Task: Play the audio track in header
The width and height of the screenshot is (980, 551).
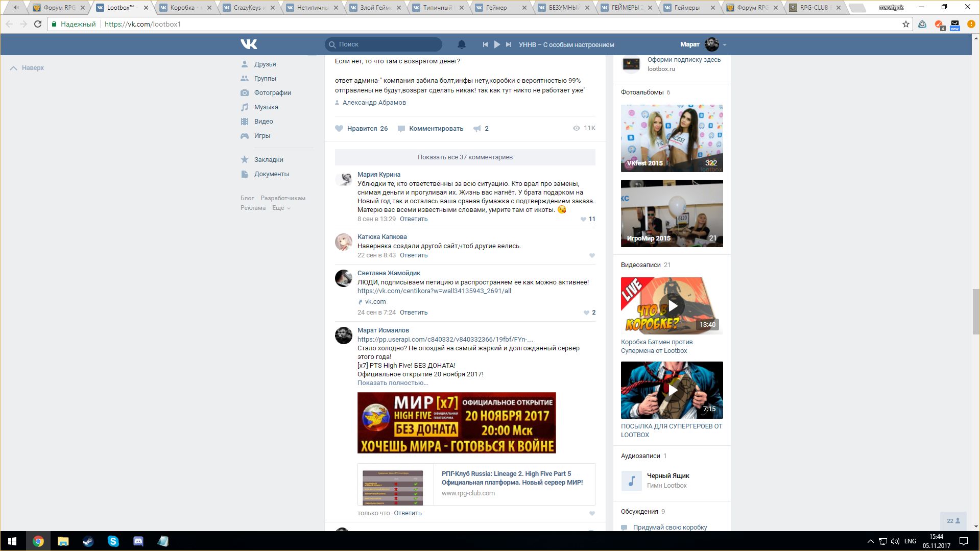Action: [497, 44]
